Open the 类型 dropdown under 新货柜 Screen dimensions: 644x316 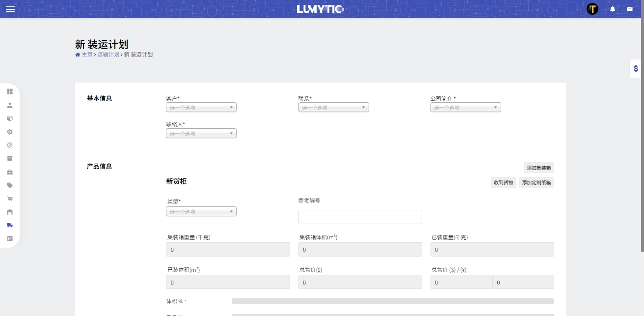coord(201,211)
